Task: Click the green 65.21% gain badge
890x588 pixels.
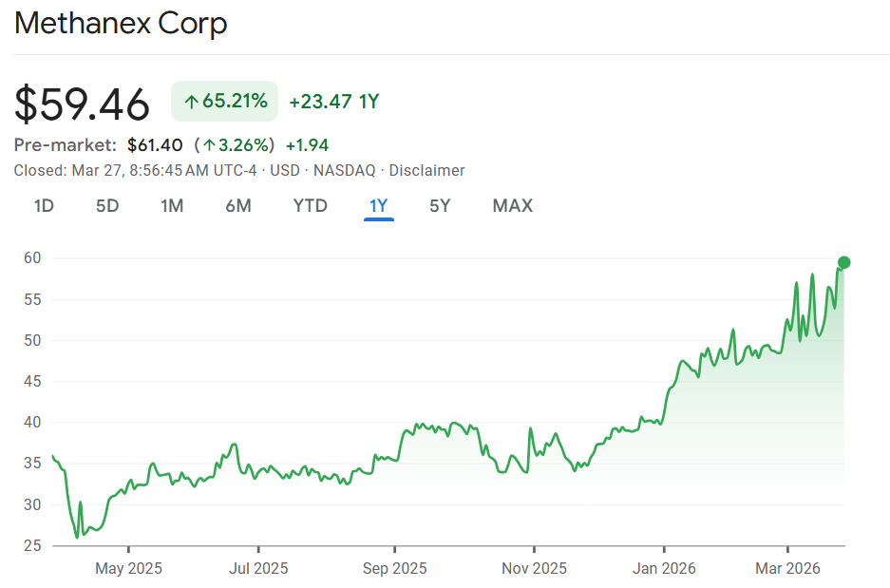Action: click(224, 101)
